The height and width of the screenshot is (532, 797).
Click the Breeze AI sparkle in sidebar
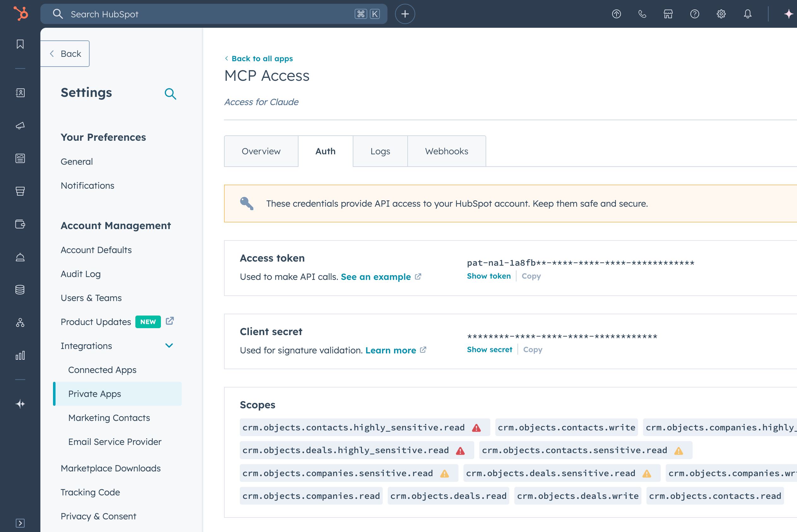pyautogui.click(x=20, y=404)
